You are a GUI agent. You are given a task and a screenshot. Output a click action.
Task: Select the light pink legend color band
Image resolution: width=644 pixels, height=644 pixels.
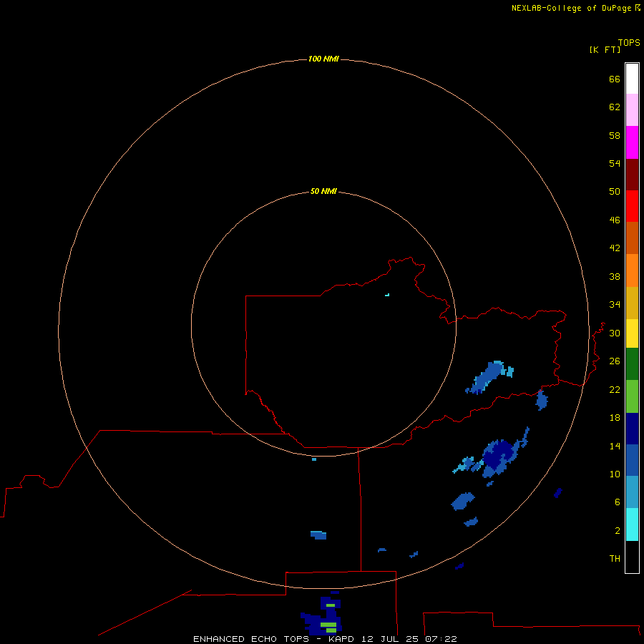click(632, 110)
